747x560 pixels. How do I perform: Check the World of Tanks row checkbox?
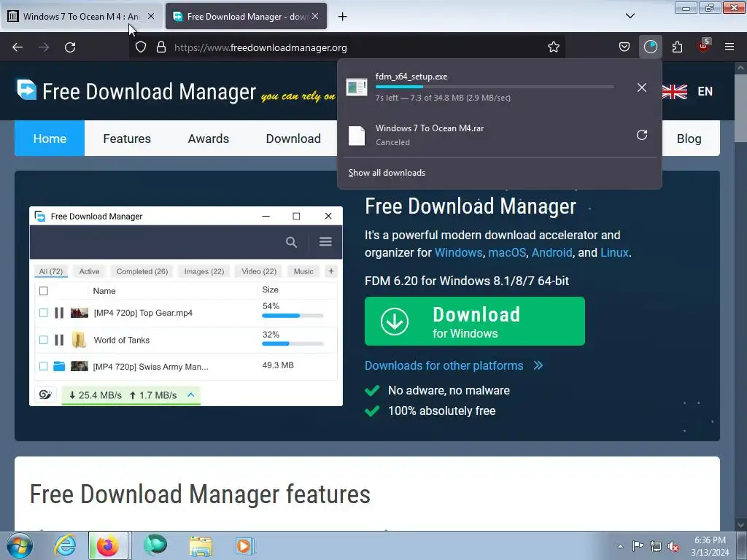tap(43, 340)
